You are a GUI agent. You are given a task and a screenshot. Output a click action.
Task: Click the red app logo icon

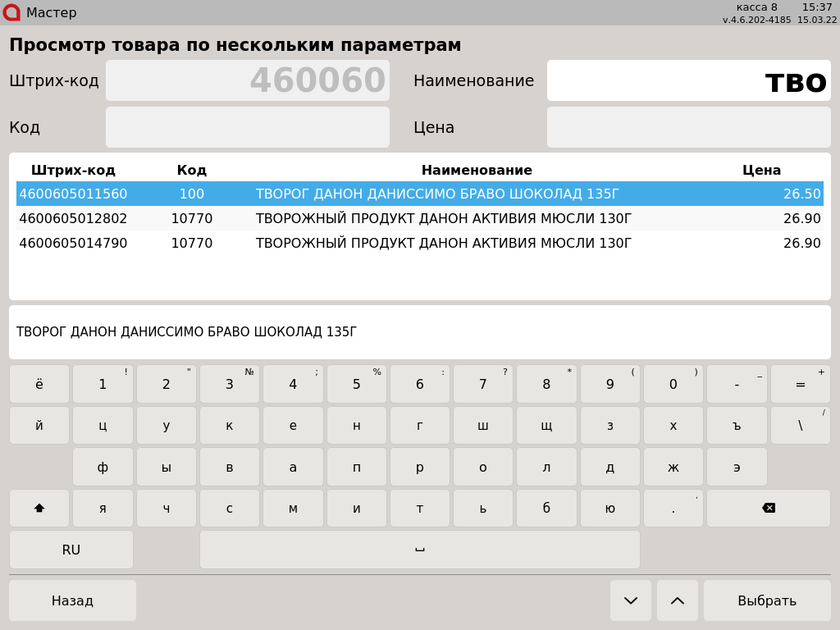(11, 12)
